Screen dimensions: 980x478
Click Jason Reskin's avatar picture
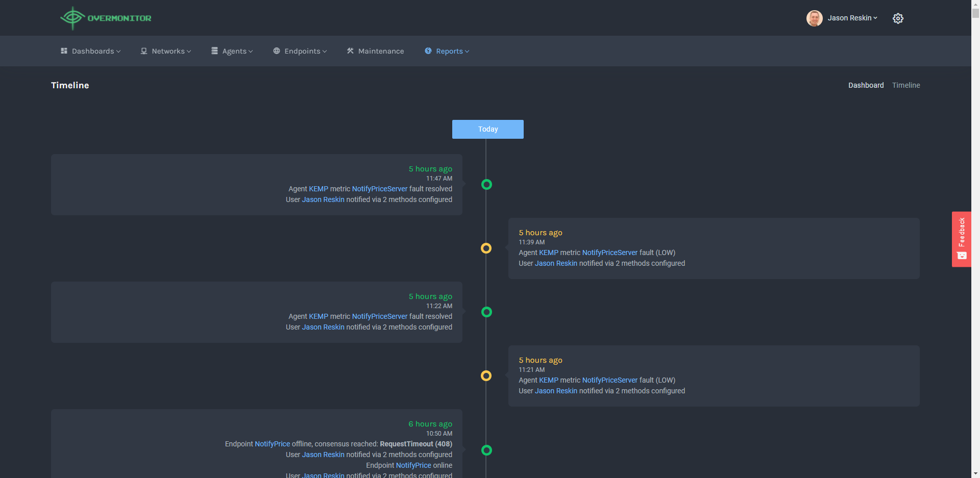pyautogui.click(x=815, y=18)
